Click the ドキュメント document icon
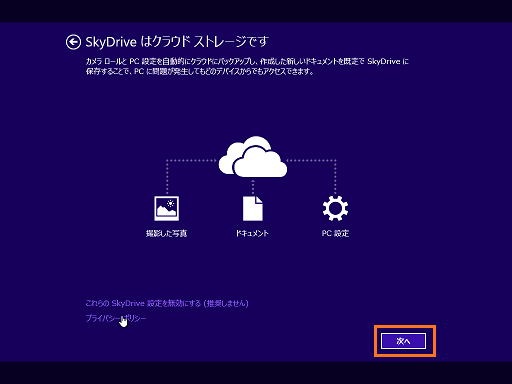Screen dimensions: 512x384 pos(253,208)
